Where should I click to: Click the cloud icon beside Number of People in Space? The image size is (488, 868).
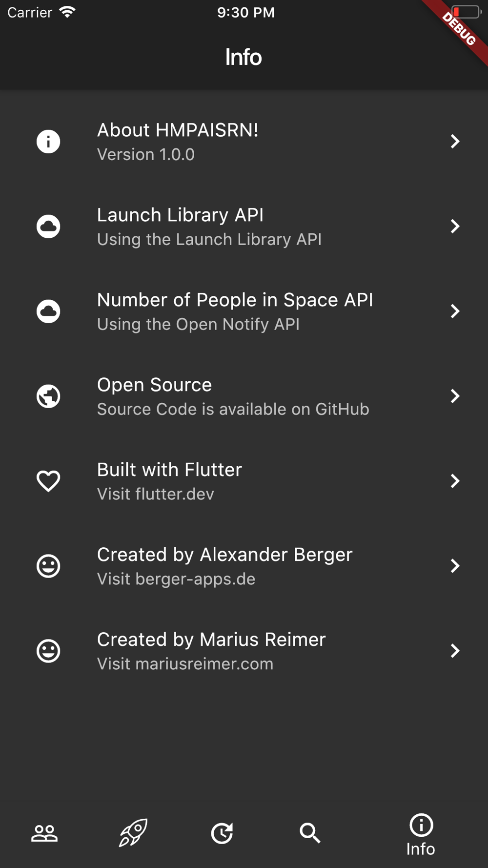(48, 311)
